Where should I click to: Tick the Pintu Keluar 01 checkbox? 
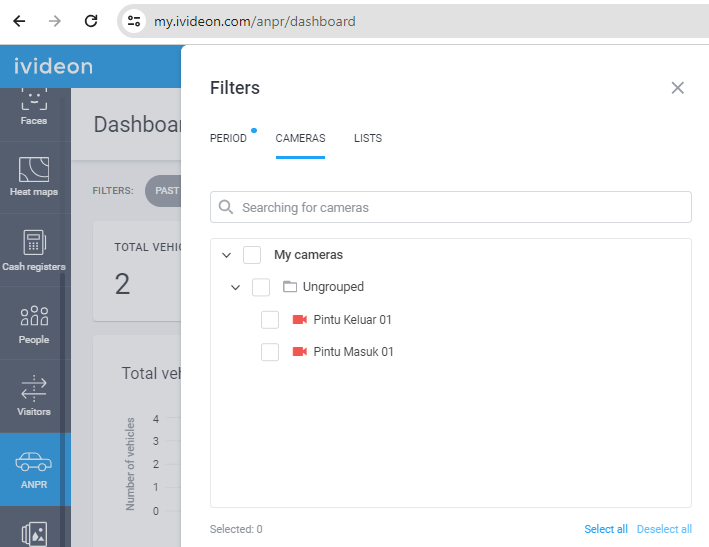[270, 320]
